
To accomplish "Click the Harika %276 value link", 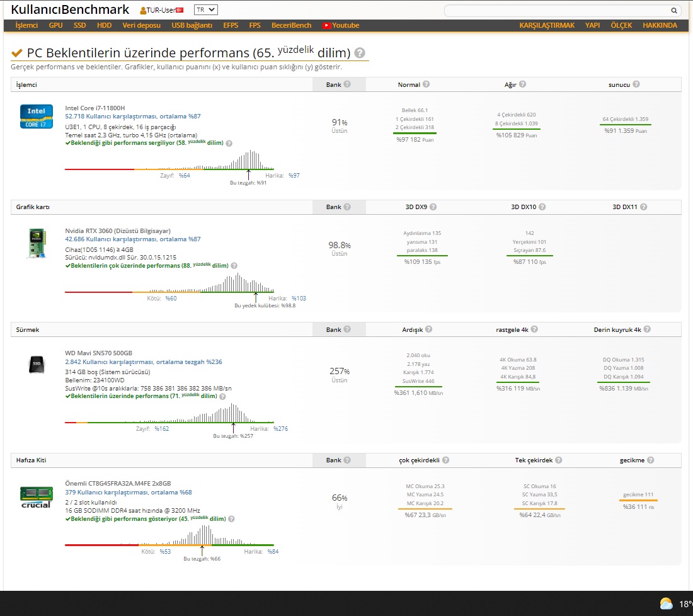I will (x=280, y=429).
